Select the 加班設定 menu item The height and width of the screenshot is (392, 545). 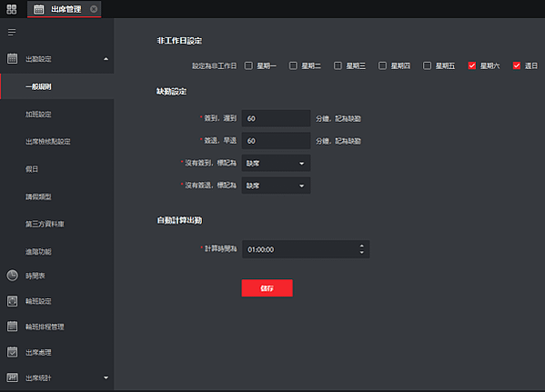[x=38, y=115]
